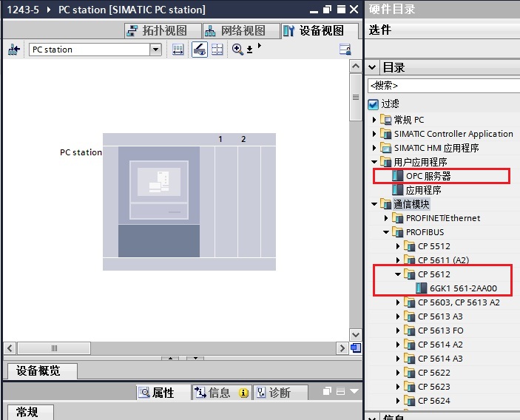Expand the PROFINET/Ethernet folder

386,218
